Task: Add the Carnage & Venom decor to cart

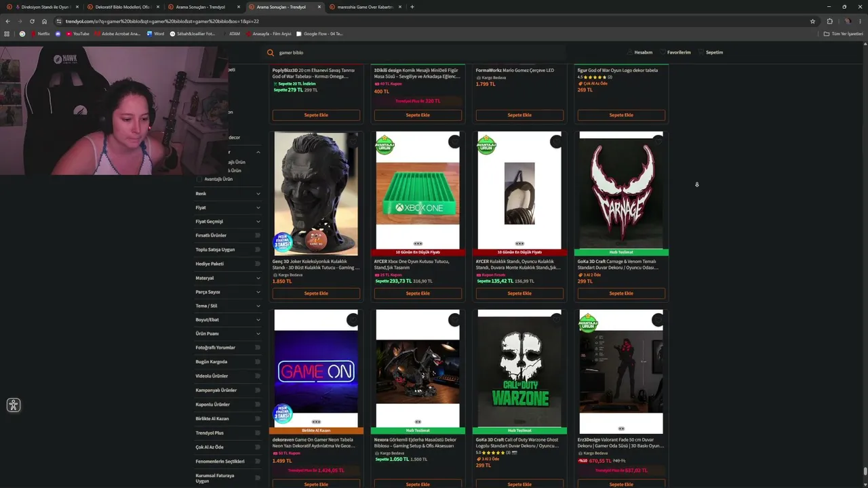Action: click(x=621, y=293)
